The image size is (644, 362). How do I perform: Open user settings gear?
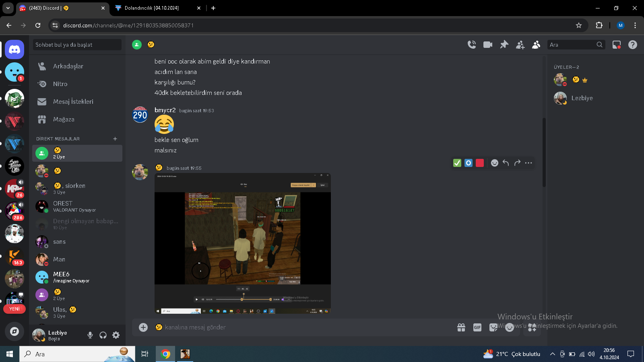[x=116, y=335]
